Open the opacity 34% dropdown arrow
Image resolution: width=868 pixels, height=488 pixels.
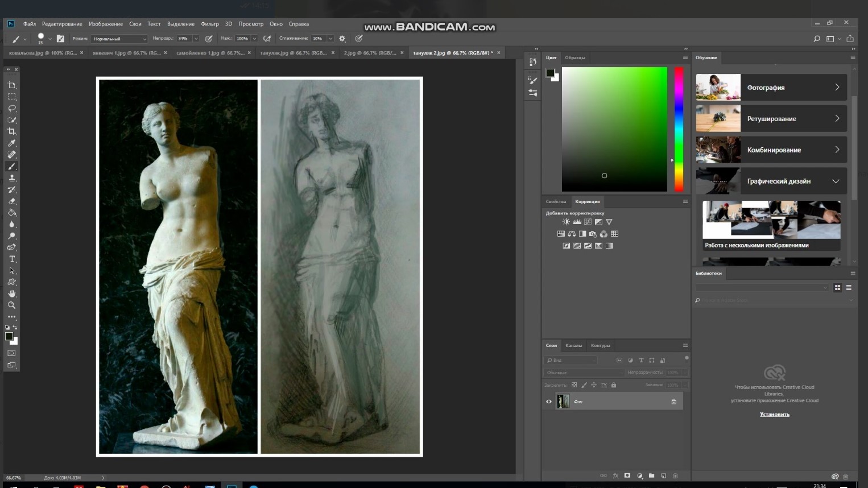[196, 39]
